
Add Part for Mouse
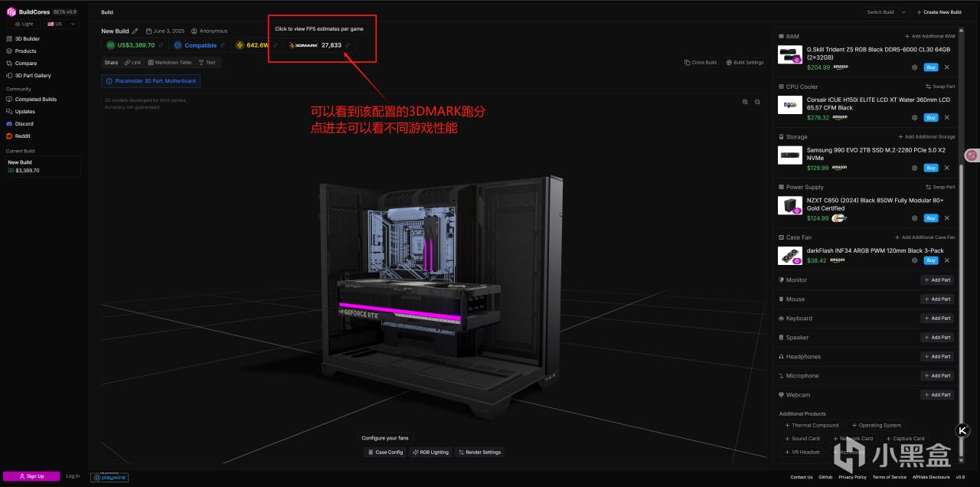point(937,299)
